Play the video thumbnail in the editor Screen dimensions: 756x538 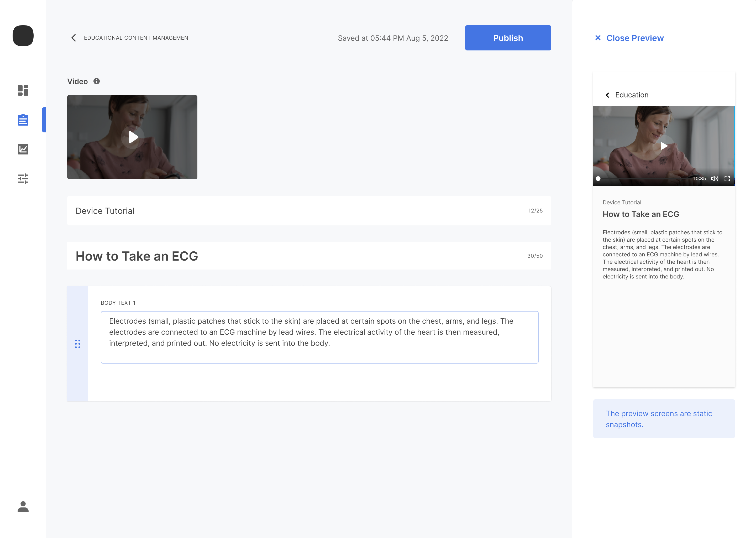[x=133, y=137]
